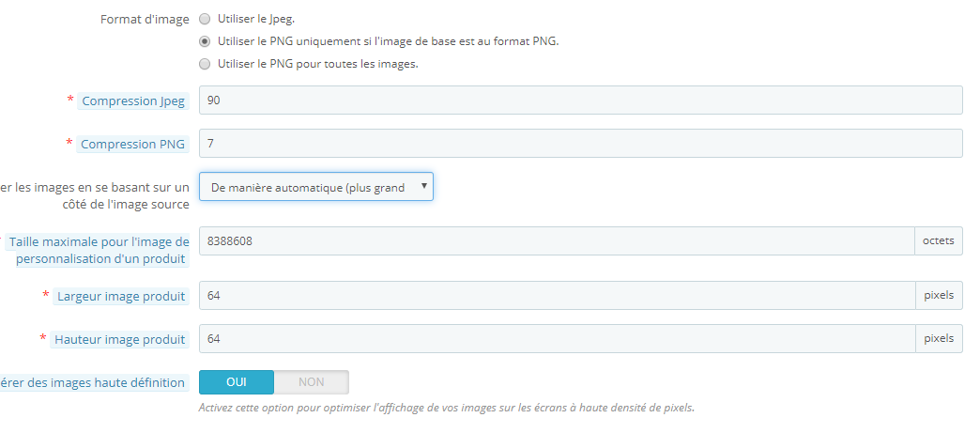Choose PNG only if base image is PNG
The width and height of the screenshot is (980, 433).
pos(205,41)
